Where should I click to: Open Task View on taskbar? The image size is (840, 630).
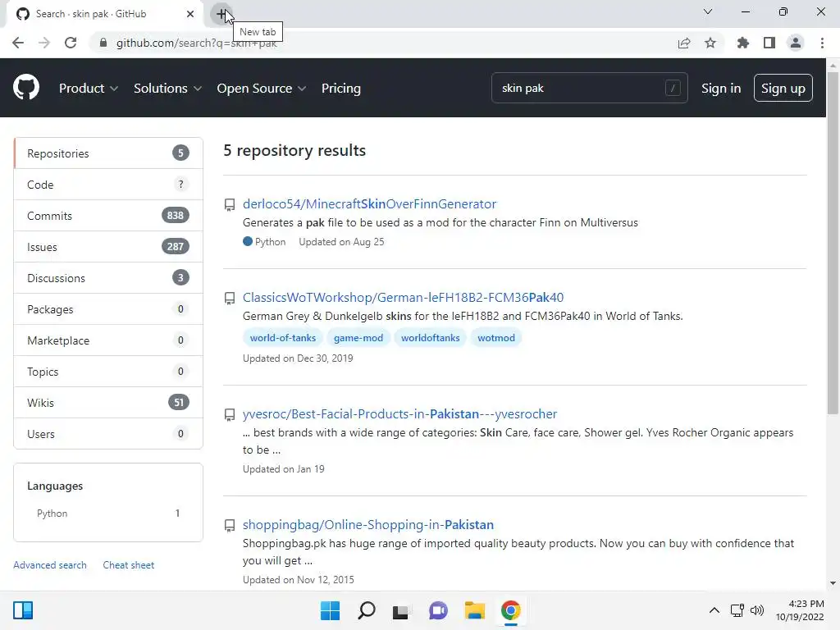click(x=401, y=610)
